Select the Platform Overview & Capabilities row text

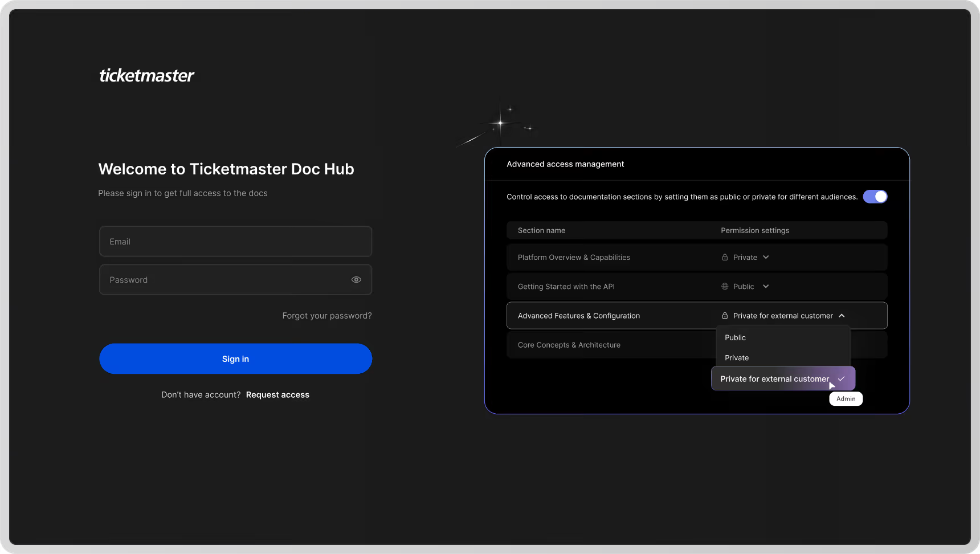pyautogui.click(x=574, y=258)
